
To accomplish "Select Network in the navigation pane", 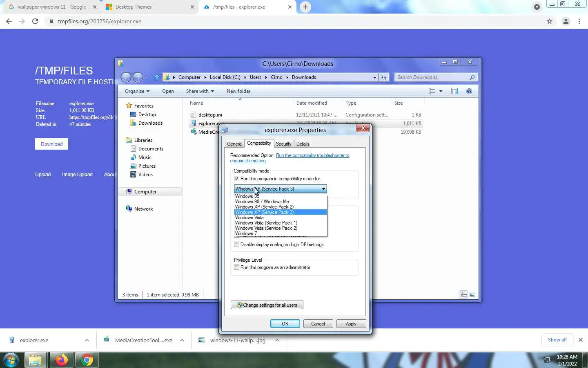I will [143, 209].
